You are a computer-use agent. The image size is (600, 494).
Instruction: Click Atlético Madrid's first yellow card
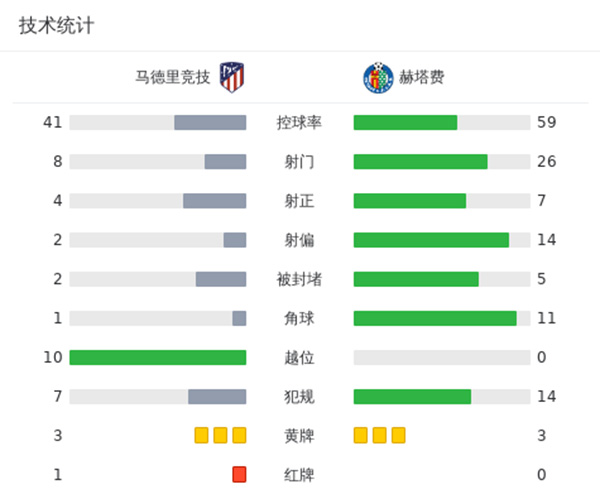(201, 435)
